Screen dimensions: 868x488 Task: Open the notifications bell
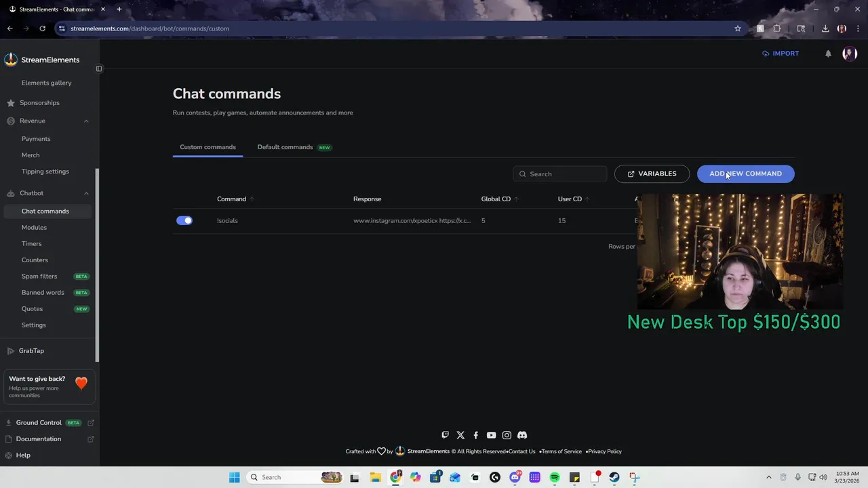pos(828,54)
